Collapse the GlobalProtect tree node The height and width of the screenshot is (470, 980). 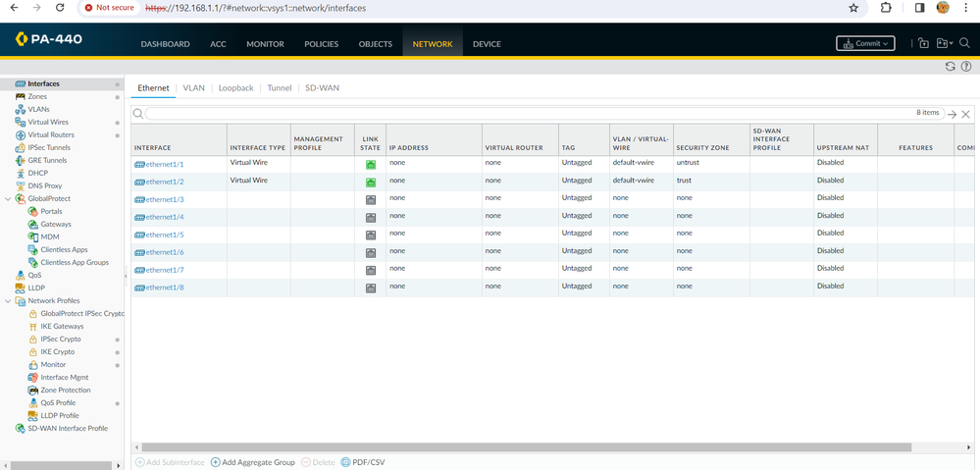[x=8, y=199]
